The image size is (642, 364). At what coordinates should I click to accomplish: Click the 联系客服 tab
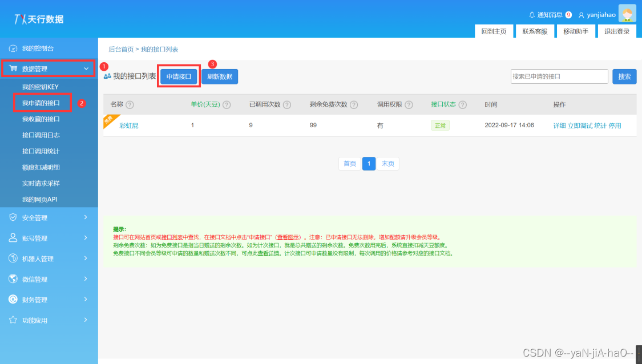pos(535,31)
